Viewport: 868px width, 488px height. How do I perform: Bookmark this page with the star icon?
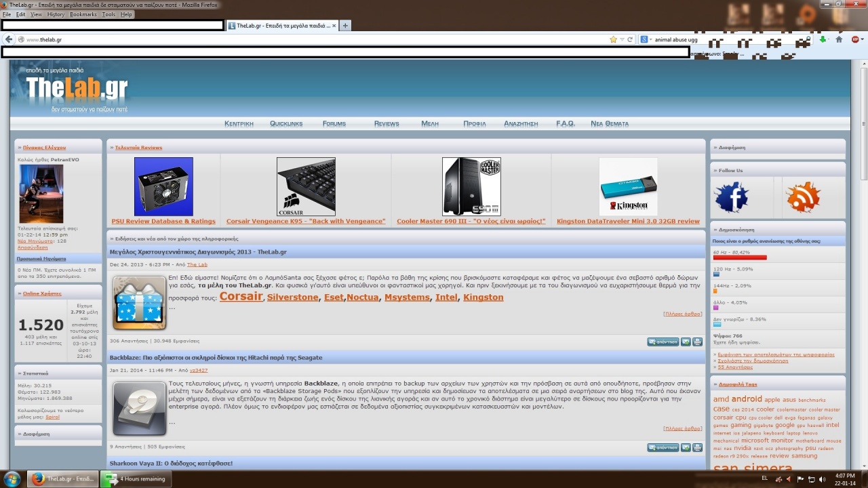coord(613,39)
